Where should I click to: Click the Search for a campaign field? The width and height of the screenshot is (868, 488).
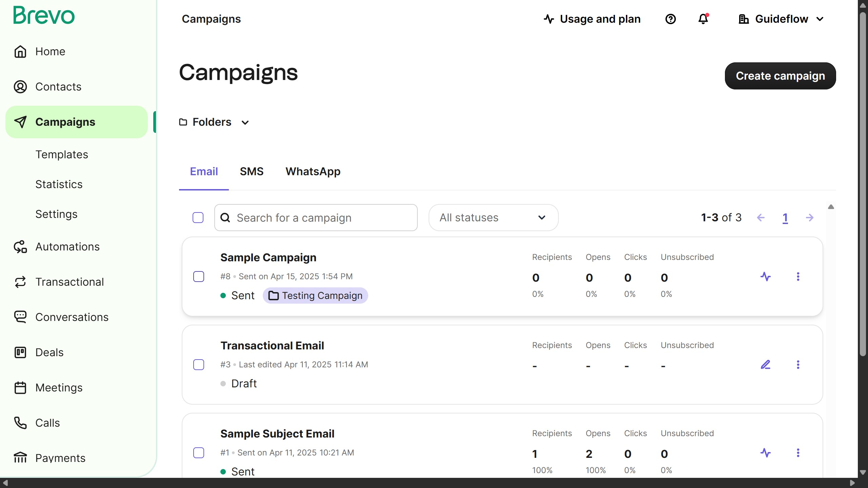(x=315, y=218)
